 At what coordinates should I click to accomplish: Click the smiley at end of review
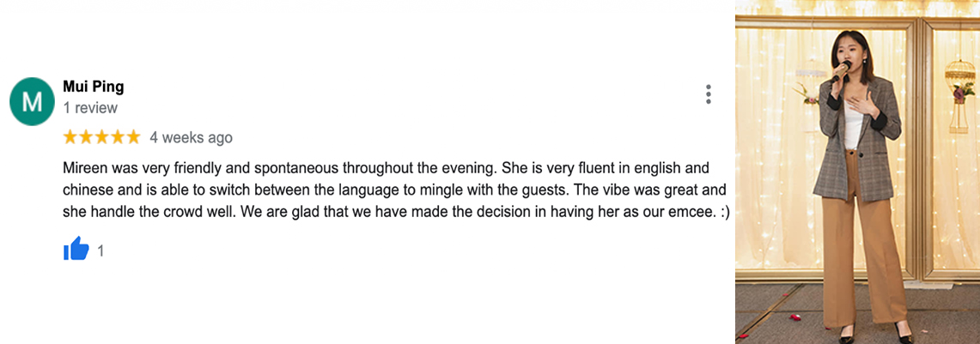click(724, 212)
